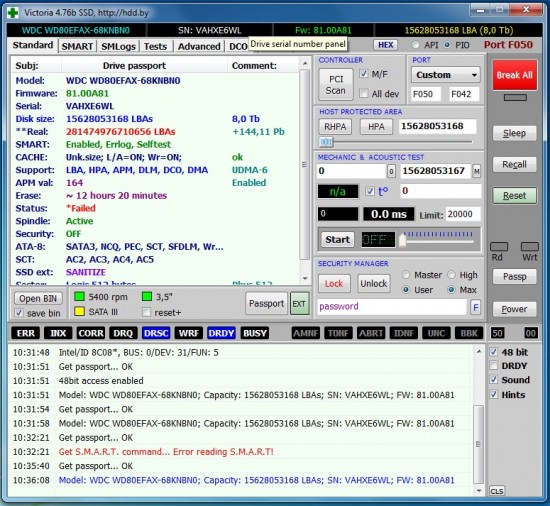This screenshot has height=506, width=550.
Task: Click the IDNF error indicator
Action: coord(404,333)
